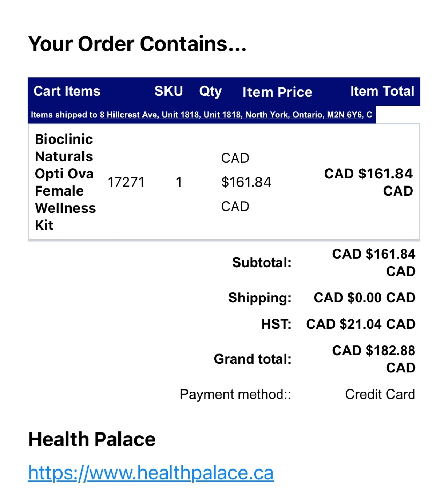
Task: Click the Credit Card payment method text
Action: click(380, 394)
